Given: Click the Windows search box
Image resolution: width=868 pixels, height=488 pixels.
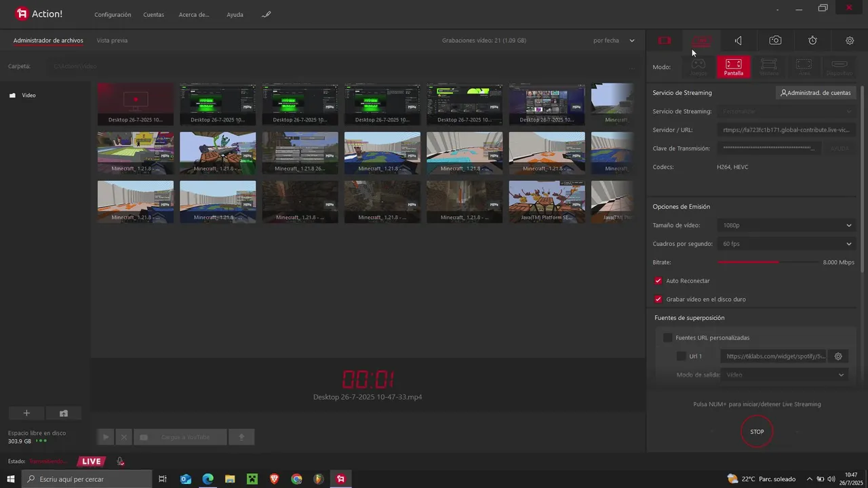Looking at the screenshot, I should point(87,479).
